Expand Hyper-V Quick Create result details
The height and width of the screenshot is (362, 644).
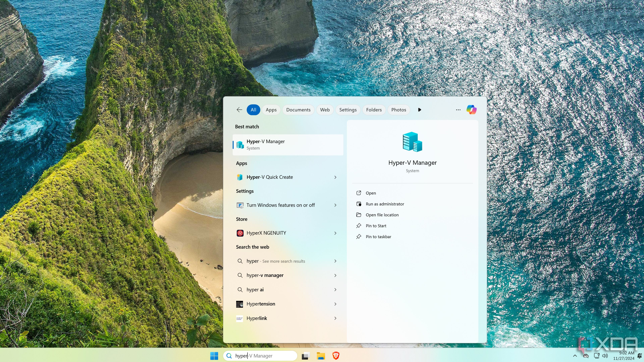335,177
